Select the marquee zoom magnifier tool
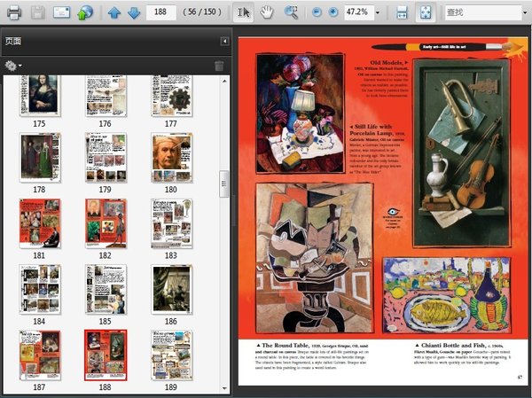Image resolution: width=532 pixels, height=398 pixels. [291, 12]
